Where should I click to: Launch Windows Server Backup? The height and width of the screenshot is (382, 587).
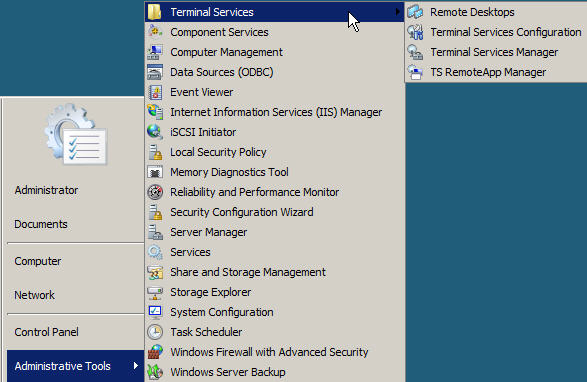click(x=274, y=372)
